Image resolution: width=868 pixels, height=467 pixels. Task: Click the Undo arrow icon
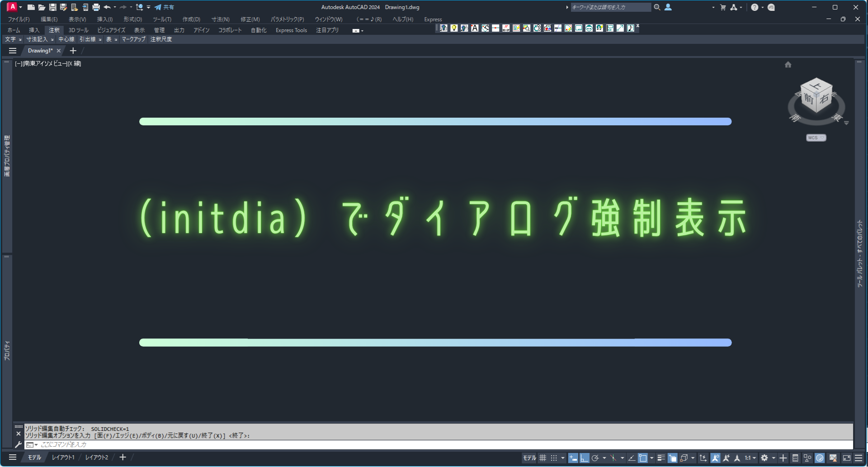pos(107,7)
